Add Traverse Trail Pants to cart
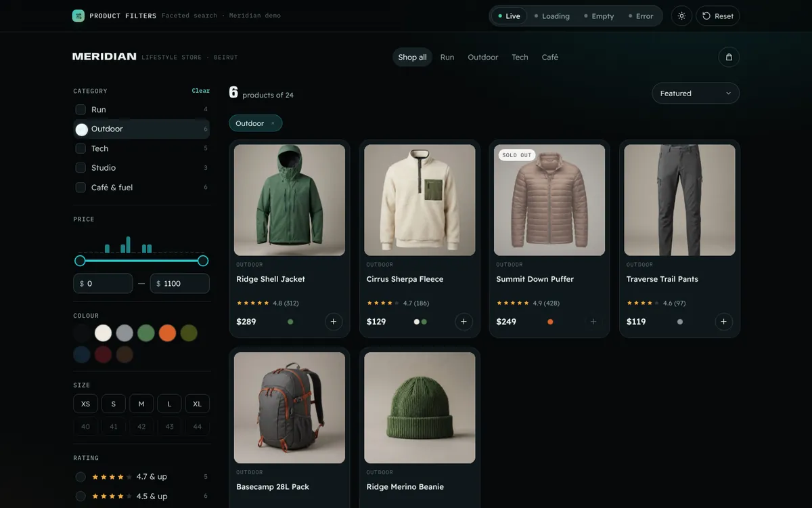The image size is (812, 508). (x=723, y=322)
